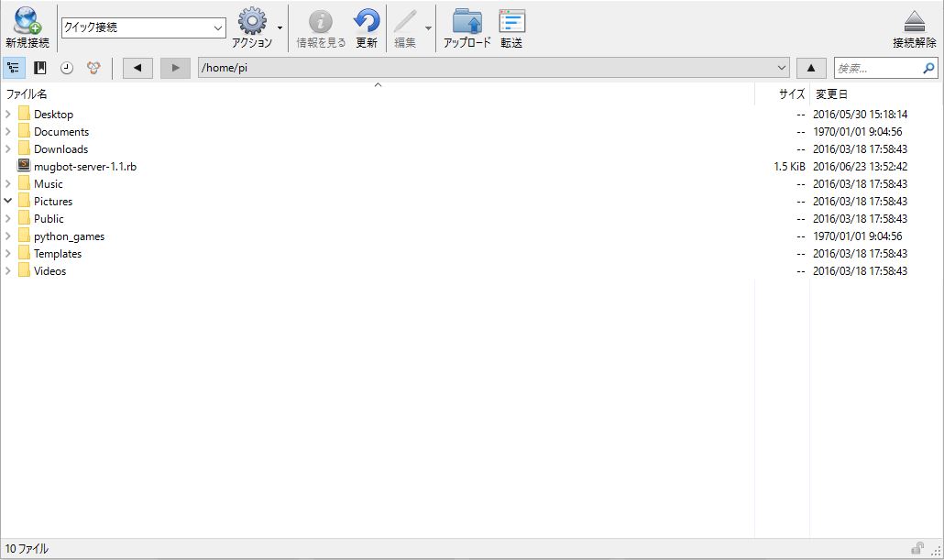Select the Public folder icon

point(24,218)
